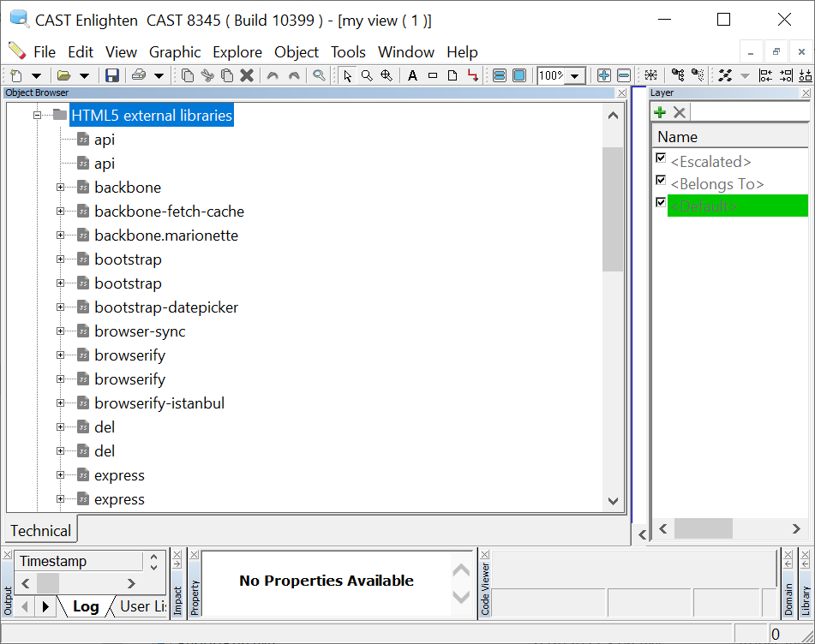Viewport: 815px width, 644px height.
Task: Open the Explore menu
Action: 237,52
